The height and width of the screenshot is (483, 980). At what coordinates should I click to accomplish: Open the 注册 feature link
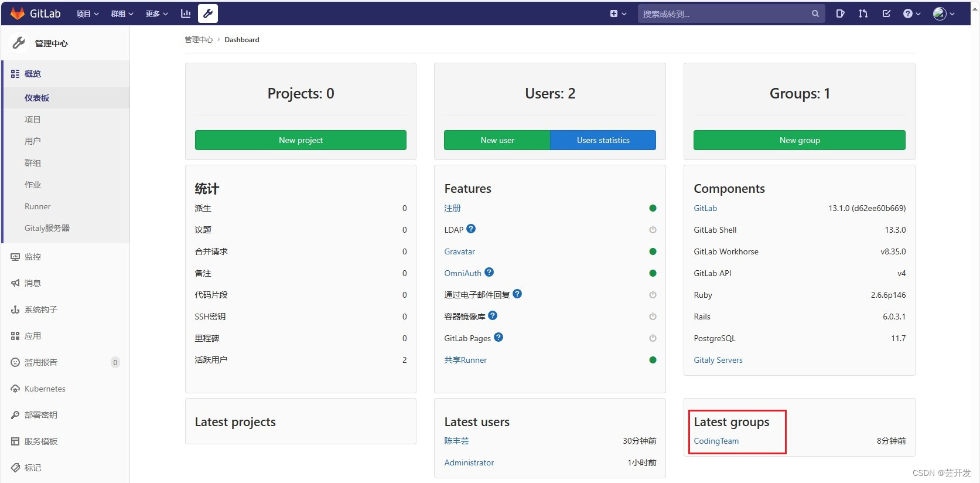point(452,208)
